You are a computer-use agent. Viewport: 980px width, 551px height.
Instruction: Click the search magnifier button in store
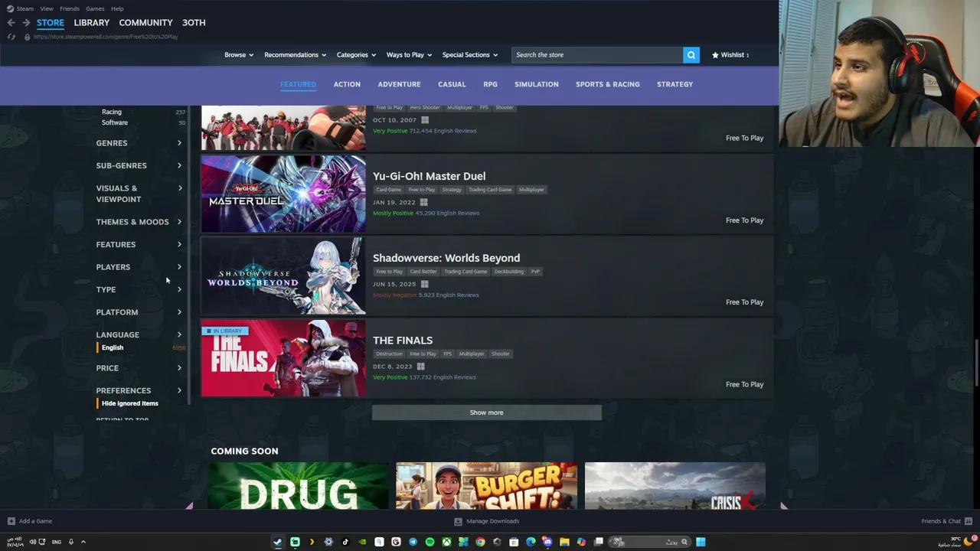click(x=691, y=55)
